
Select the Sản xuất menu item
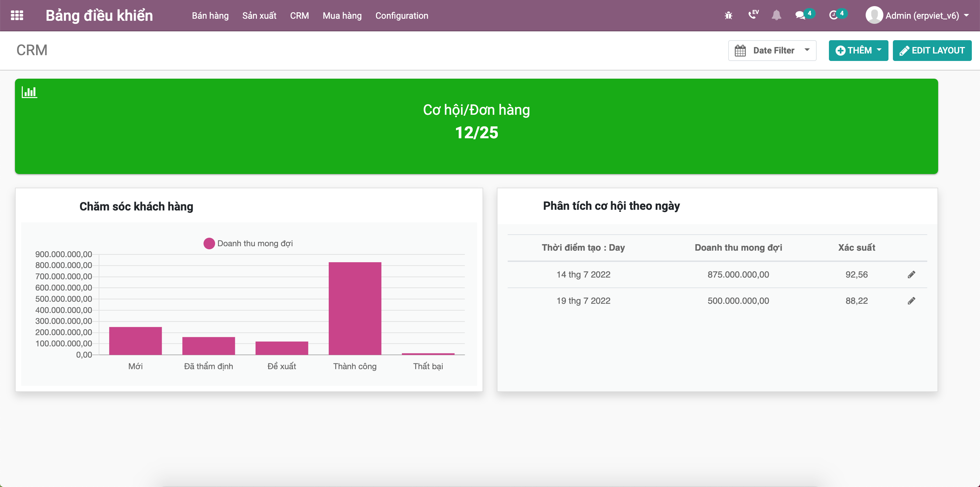point(259,16)
